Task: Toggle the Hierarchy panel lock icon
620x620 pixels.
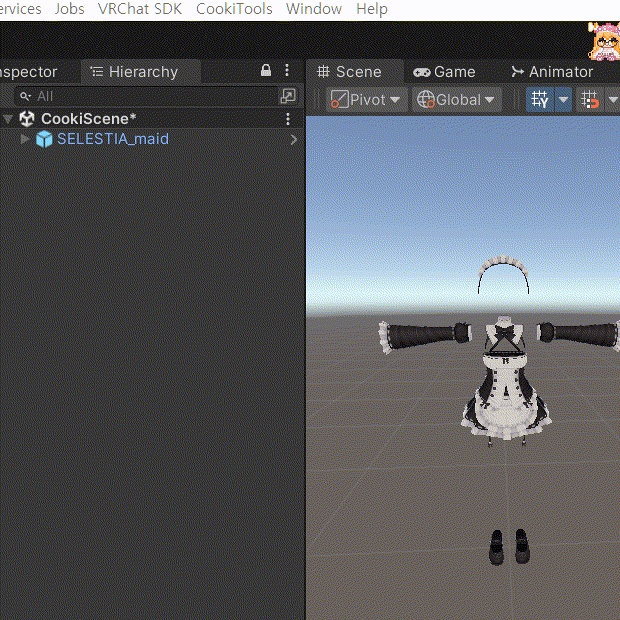Action: pyautogui.click(x=266, y=70)
